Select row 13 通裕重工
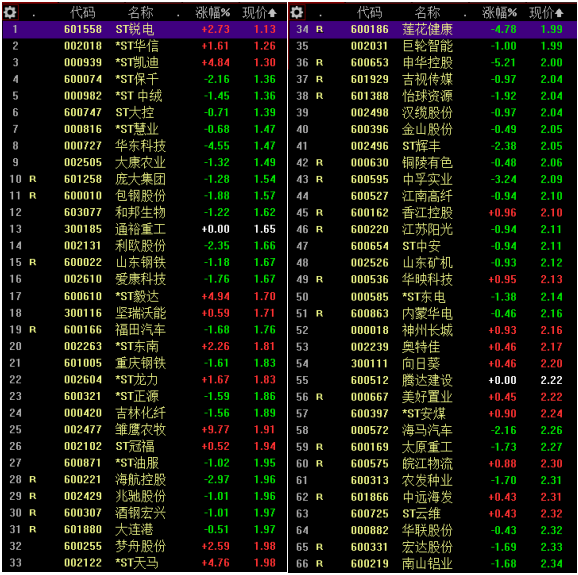Viewport: 578px width, 575px height. [144, 229]
